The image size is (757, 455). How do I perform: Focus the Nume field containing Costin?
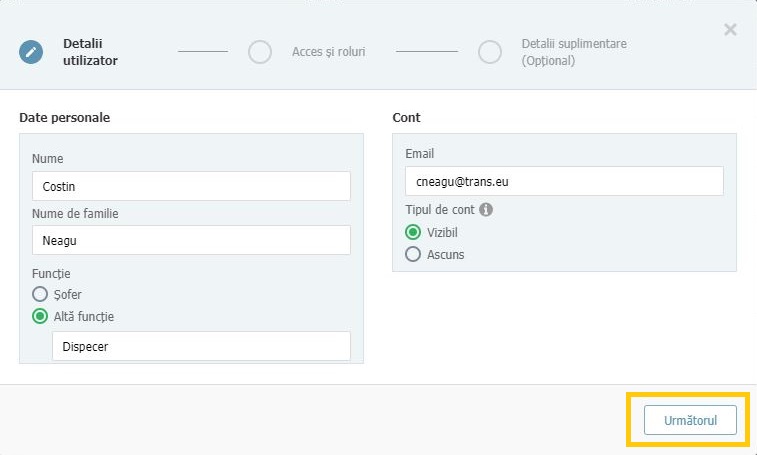(x=191, y=186)
